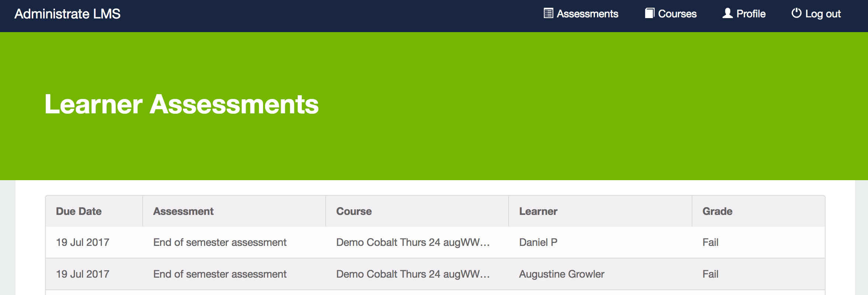This screenshot has width=868, height=295.
Task: Open Augustine Growler's Demo Cobalt course cell
Action: tap(413, 274)
